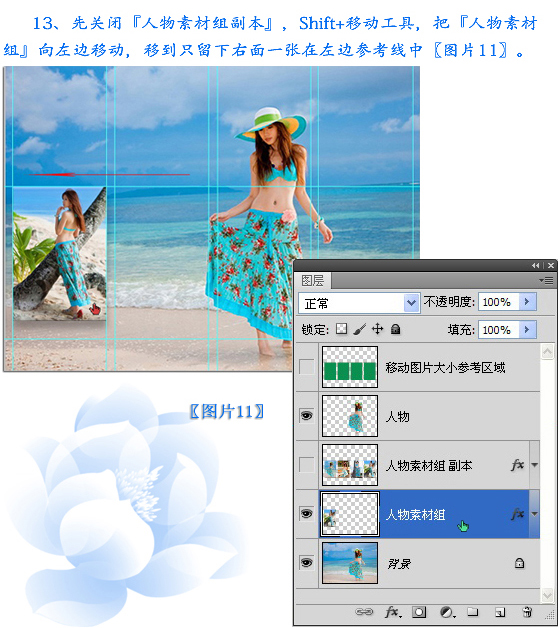Screen dimensions: 560x628
Task: Expand effects of 人物素材组 layer
Action: pos(534,513)
